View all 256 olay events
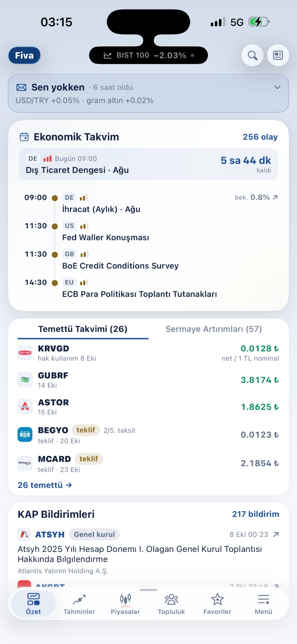This screenshot has height=644, width=297. (x=260, y=137)
